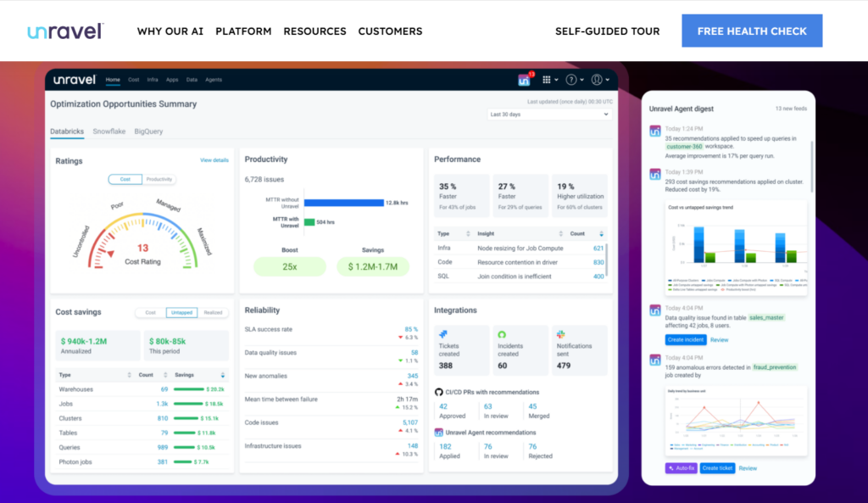The height and width of the screenshot is (503, 868).
Task: Click the Unravel icon beside anomalous errors feed
Action: coord(655,360)
